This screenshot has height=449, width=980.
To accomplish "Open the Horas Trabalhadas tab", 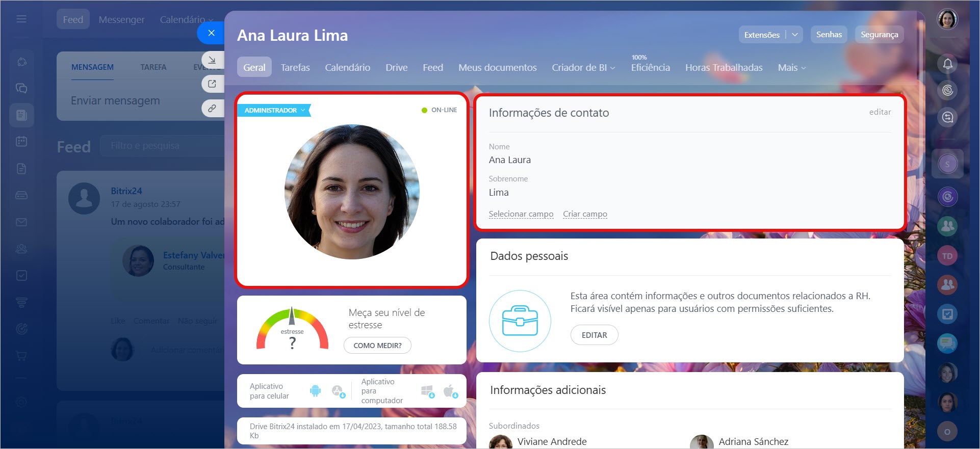I will coord(724,68).
